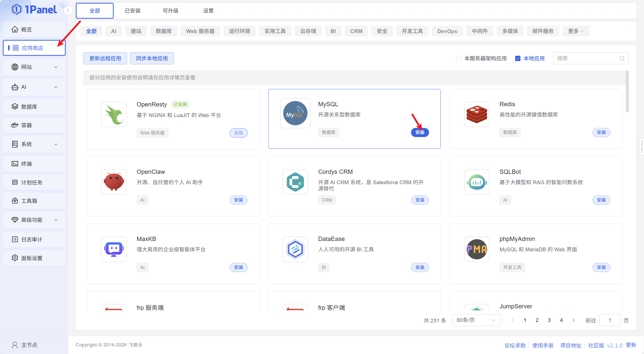644x354 pixels.
Task: Collapse the sidebar with the arrow button
Action: (x=68, y=11)
